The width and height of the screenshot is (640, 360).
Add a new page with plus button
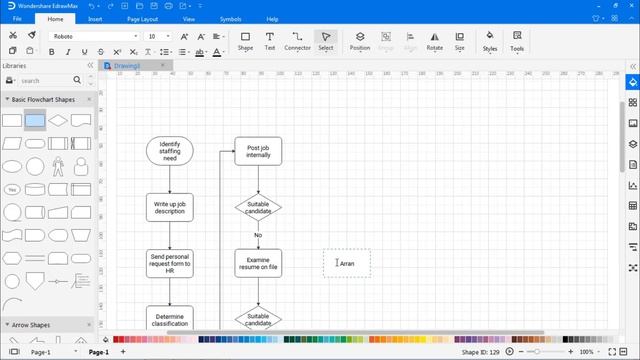(x=123, y=351)
